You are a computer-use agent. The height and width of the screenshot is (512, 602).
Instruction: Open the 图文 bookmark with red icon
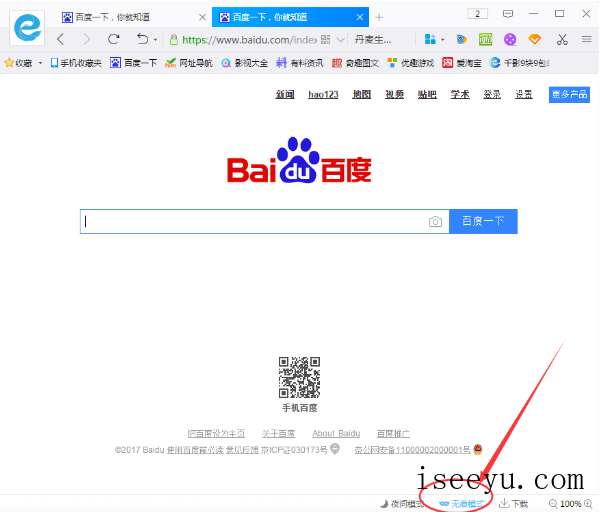point(356,63)
